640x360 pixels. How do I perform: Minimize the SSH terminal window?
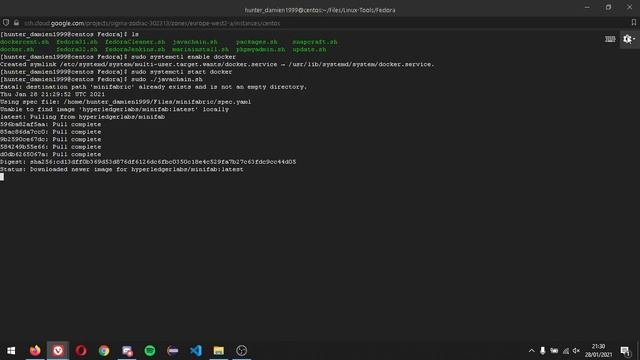587,7
